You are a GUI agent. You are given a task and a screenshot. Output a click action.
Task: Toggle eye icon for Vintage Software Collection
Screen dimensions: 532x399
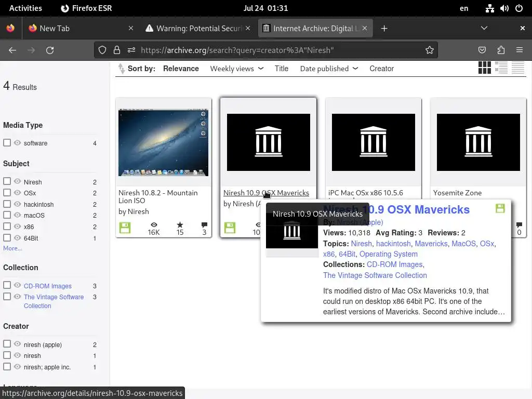pos(17,296)
